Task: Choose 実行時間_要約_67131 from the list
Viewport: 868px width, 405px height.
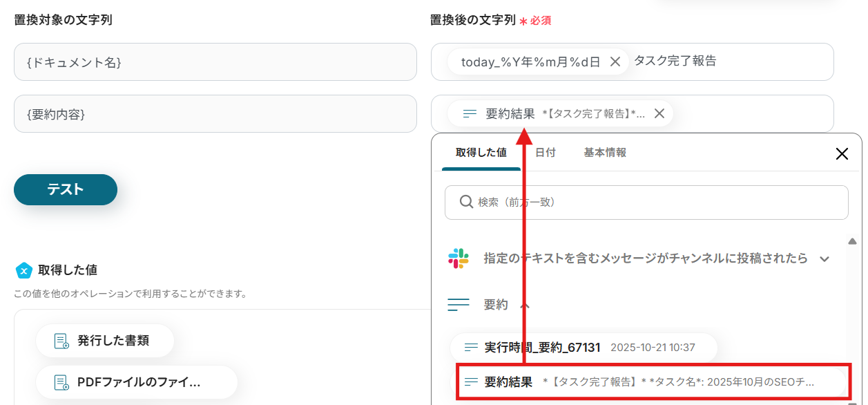Action: 584,347
